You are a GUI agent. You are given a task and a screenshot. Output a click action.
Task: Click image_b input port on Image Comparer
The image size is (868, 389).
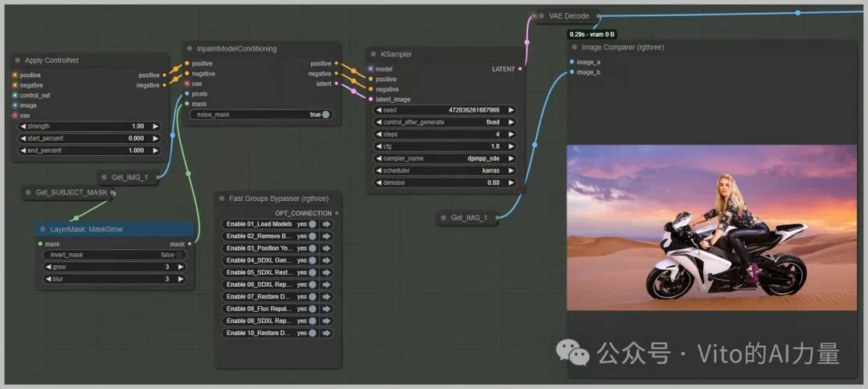[571, 72]
